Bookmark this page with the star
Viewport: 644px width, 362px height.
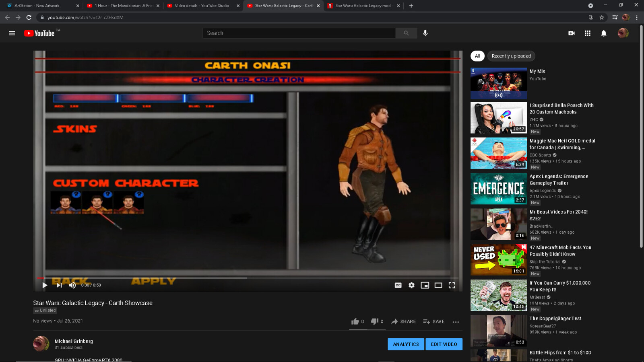coord(602,17)
